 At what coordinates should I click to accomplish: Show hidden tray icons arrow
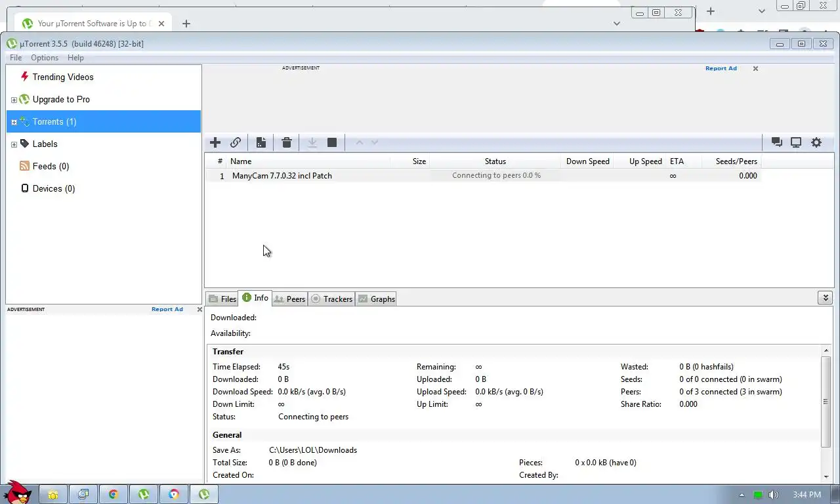coord(742,495)
